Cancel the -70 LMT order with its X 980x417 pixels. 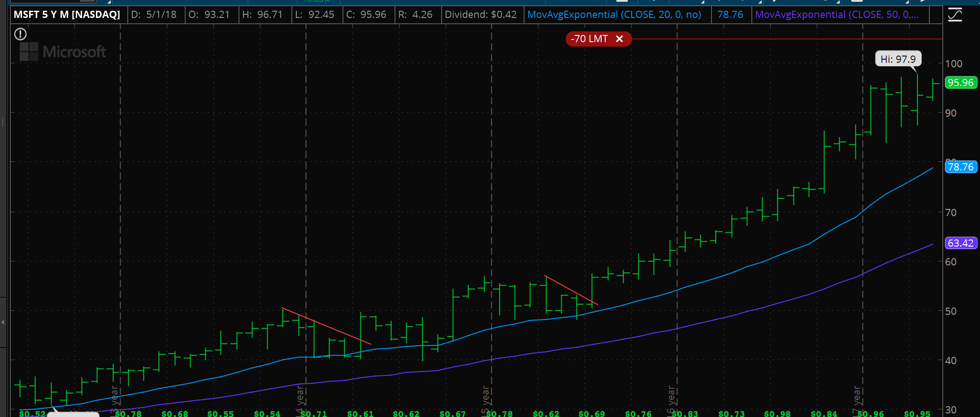pyautogui.click(x=620, y=39)
